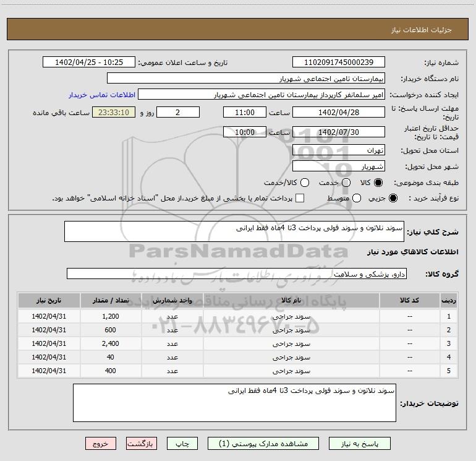Click the 'پاسخ به نیاز' button
The width and height of the screenshot is (476, 461).
(x=359, y=444)
